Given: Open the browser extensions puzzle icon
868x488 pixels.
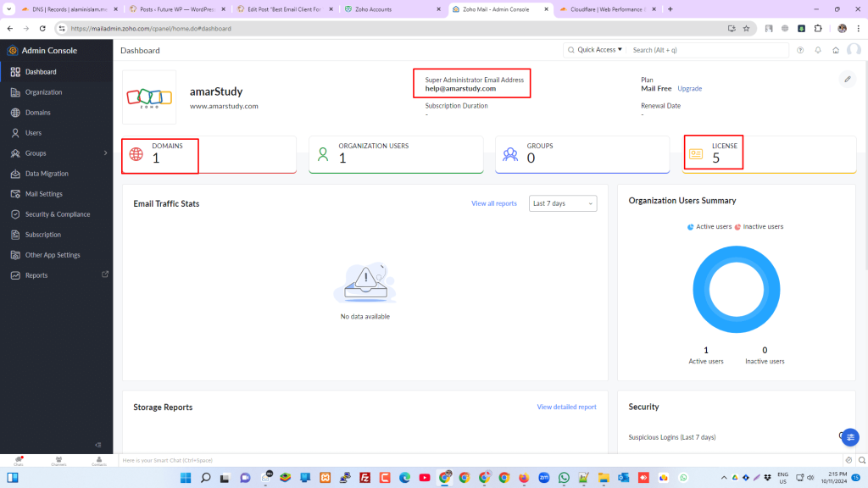Looking at the screenshot, I should pyautogui.click(x=818, y=29).
